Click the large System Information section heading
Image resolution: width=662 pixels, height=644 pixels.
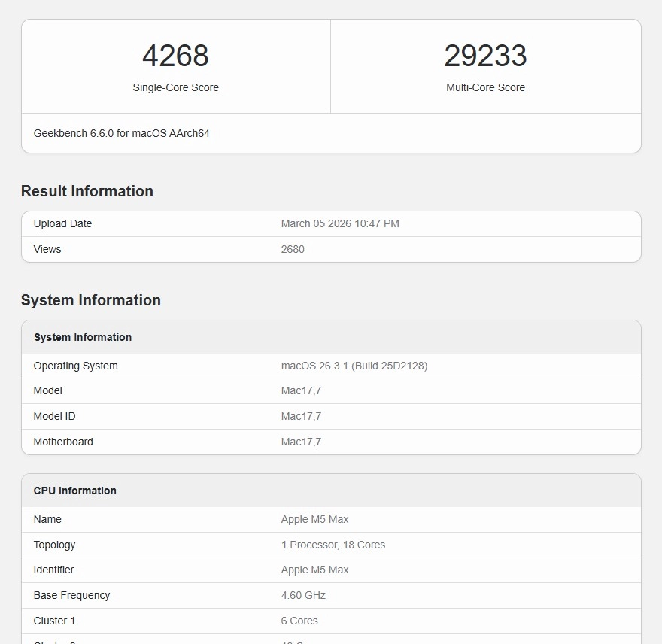91,300
